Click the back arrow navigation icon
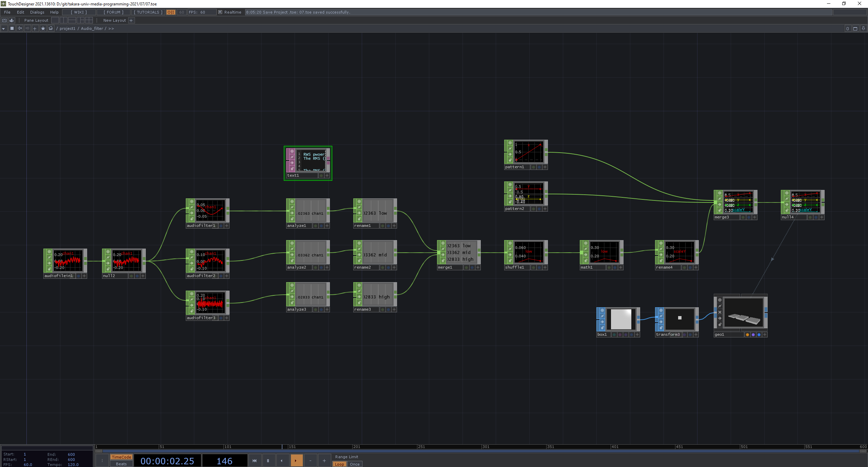Viewport: 868px width, 467px height. pyautogui.click(x=20, y=28)
